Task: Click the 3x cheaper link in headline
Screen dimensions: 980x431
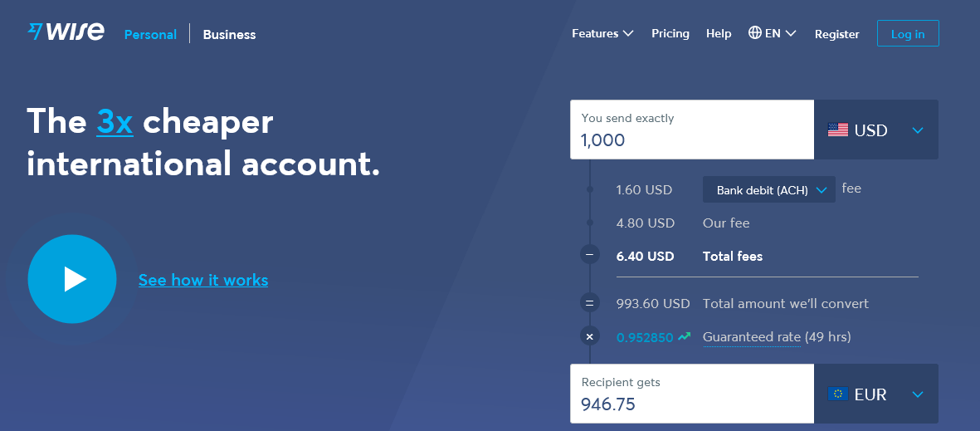Action: pos(115,122)
